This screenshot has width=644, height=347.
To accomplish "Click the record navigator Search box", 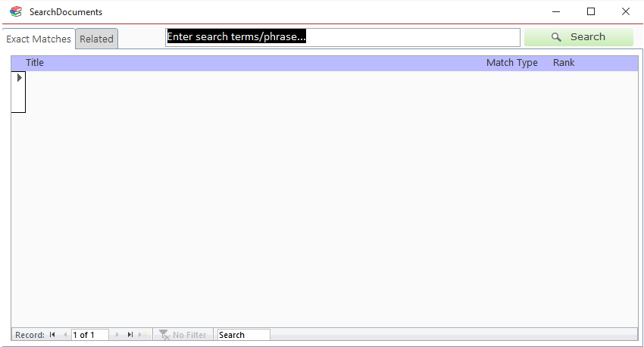I will pos(243,335).
